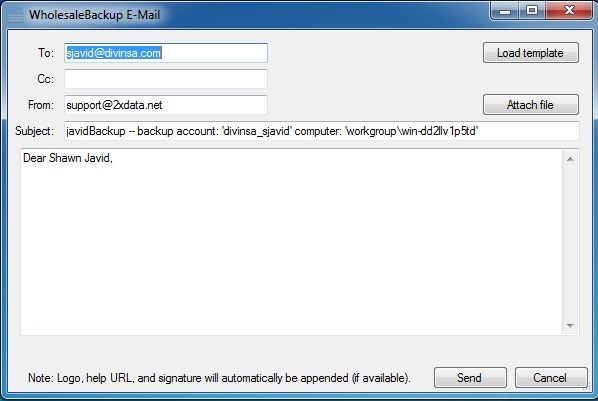The width and height of the screenshot is (598, 401).
Task: Click in the Subject field
Action: tap(322, 131)
